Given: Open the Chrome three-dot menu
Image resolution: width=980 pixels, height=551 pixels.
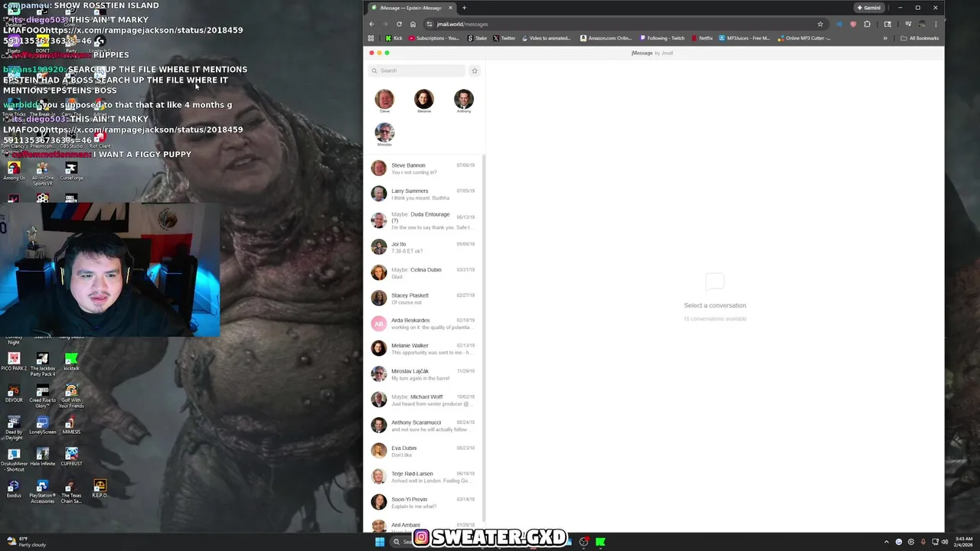Looking at the screenshot, I should tap(936, 24).
